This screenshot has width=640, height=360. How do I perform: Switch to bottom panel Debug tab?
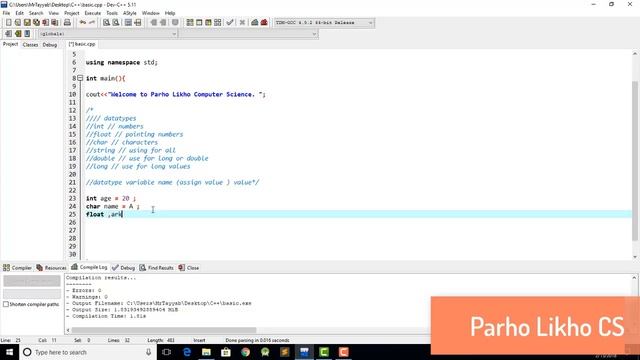[x=124, y=268]
